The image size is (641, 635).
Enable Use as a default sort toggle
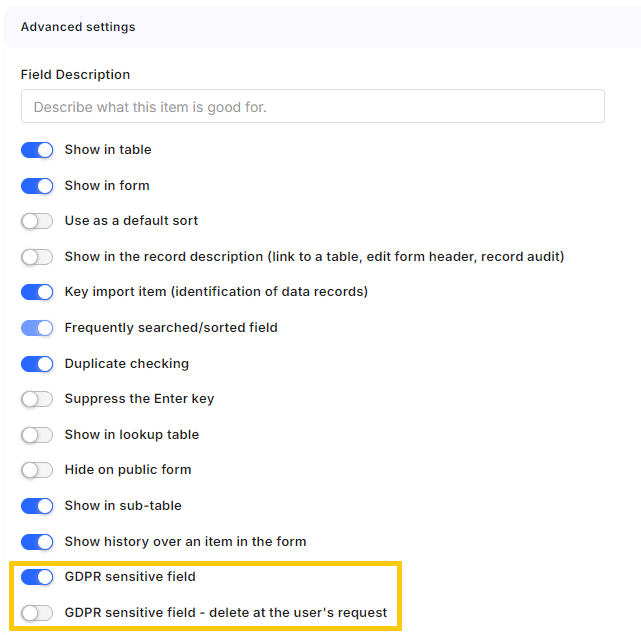coord(37,221)
